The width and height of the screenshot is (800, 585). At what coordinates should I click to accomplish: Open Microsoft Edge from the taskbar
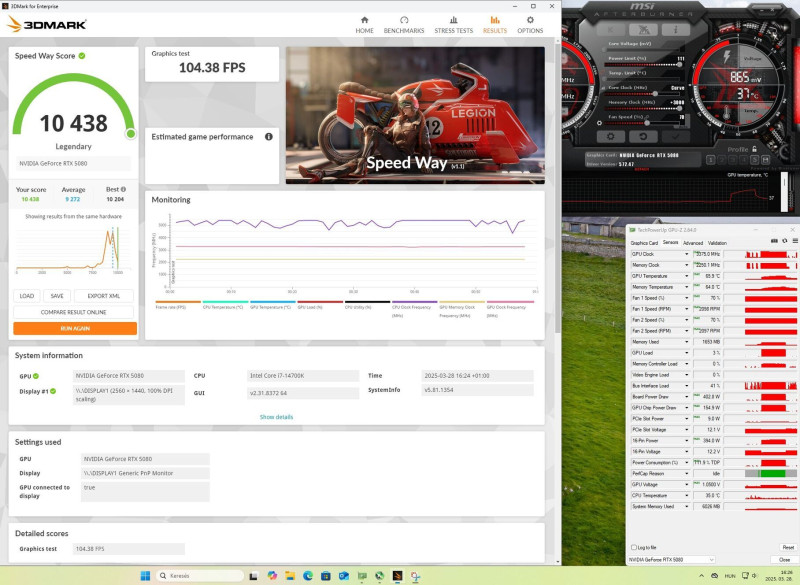tap(308, 576)
